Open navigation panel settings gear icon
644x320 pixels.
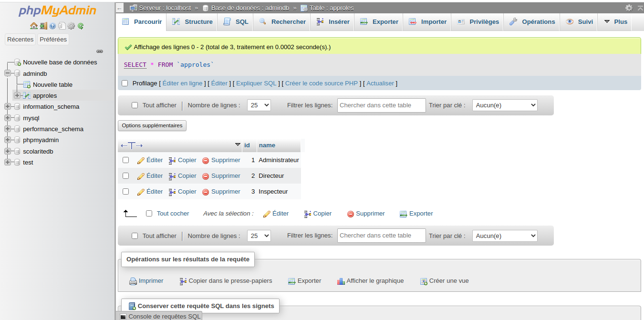(71, 26)
